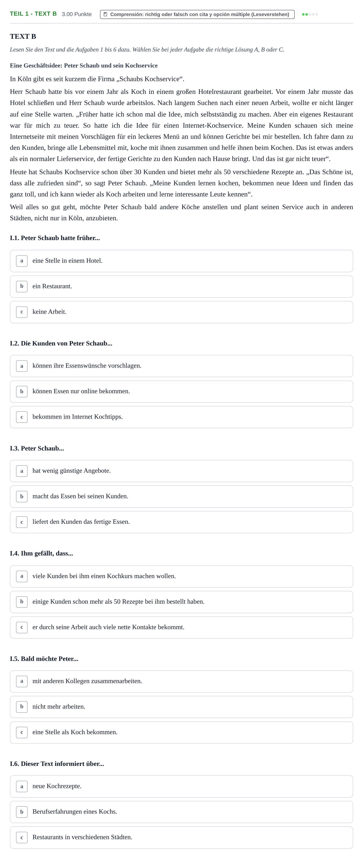Pick 'eine Stelle als Koch bekommen'

(181, 733)
